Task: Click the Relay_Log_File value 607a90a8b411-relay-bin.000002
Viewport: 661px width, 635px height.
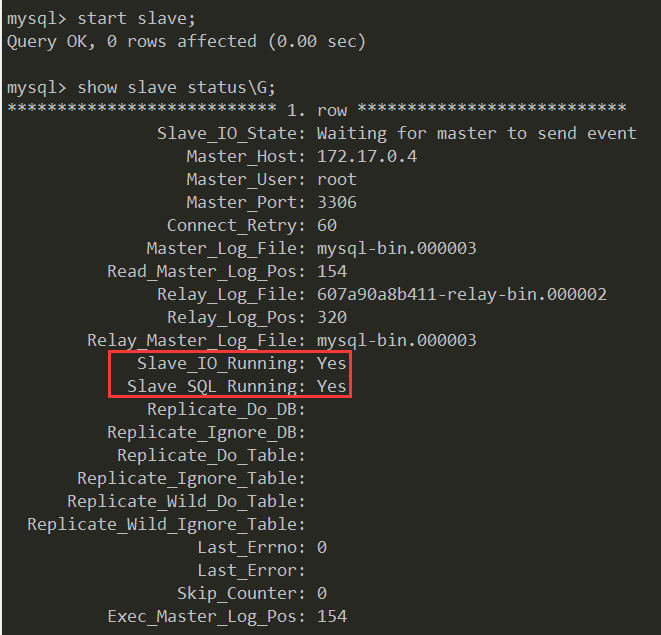Action: (x=462, y=294)
